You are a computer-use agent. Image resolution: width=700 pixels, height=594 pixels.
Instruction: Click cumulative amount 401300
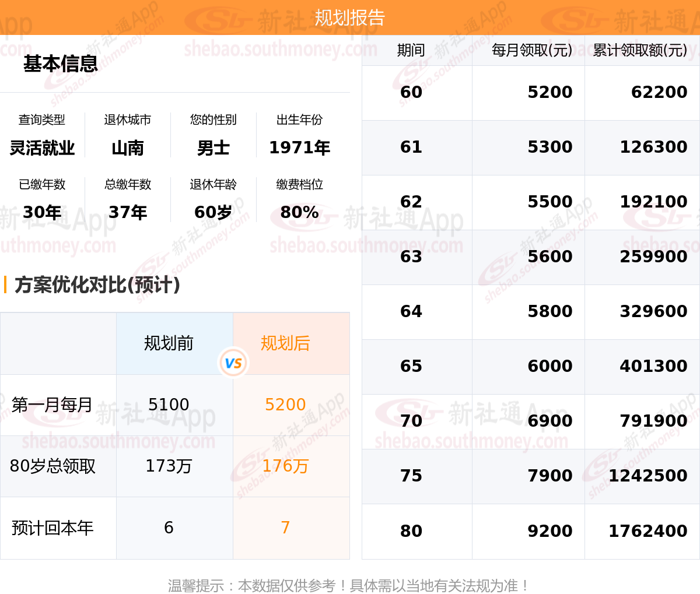click(654, 366)
